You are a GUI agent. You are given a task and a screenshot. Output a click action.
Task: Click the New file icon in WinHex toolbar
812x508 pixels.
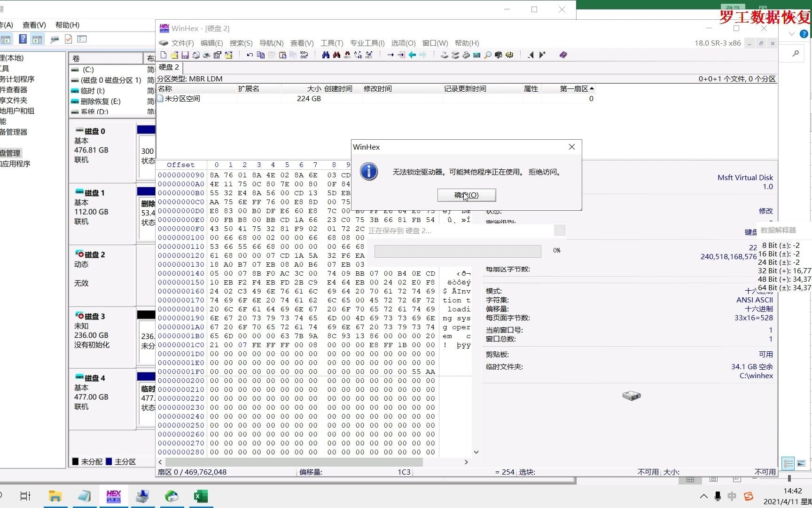click(163, 55)
